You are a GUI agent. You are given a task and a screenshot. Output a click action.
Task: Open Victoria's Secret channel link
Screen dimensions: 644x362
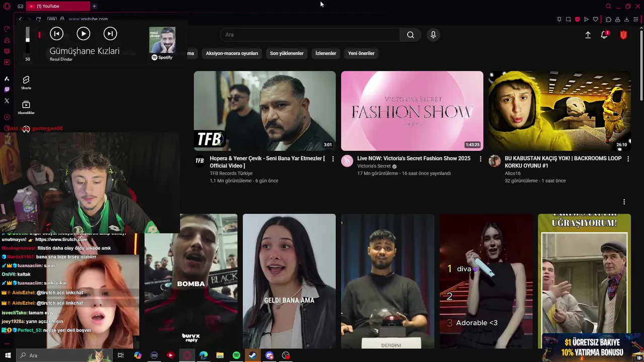[x=374, y=166]
